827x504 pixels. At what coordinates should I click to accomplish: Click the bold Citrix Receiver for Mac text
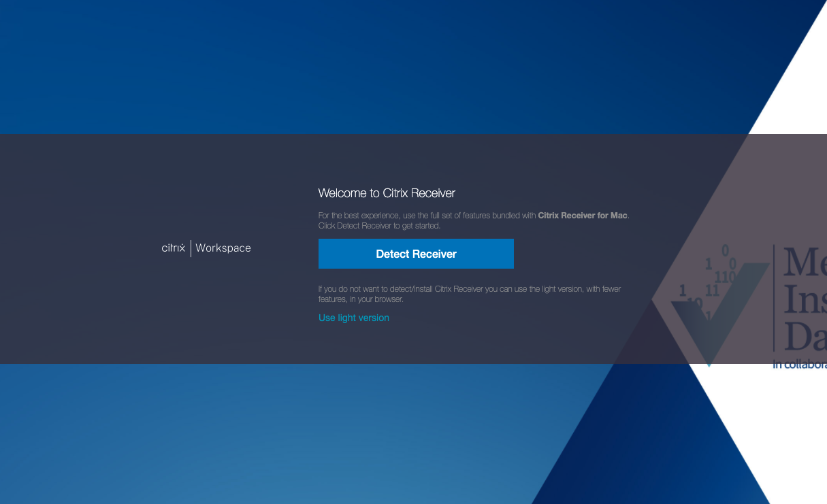pyautogui.click(x=583, y=216)
